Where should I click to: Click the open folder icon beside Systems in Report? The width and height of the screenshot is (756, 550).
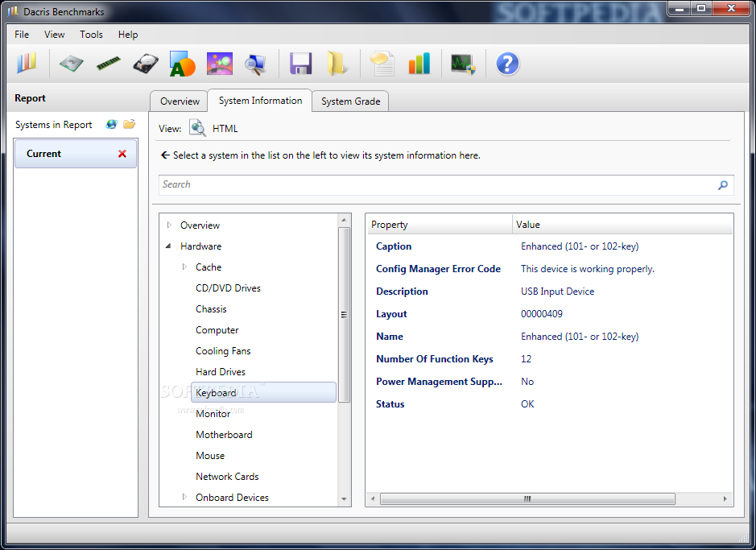[x=129, y=124]
